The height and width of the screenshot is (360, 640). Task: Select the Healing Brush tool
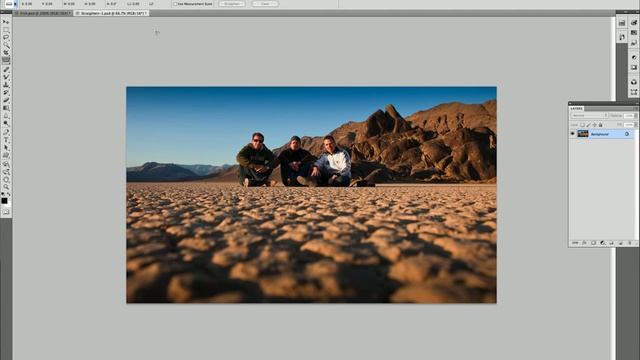6,69
